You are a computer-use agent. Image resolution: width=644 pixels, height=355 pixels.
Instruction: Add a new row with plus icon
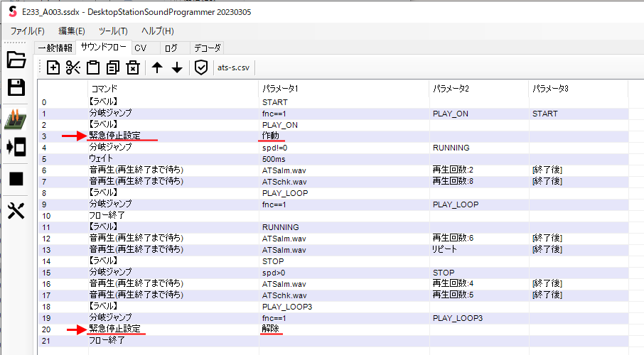(53, 67)
